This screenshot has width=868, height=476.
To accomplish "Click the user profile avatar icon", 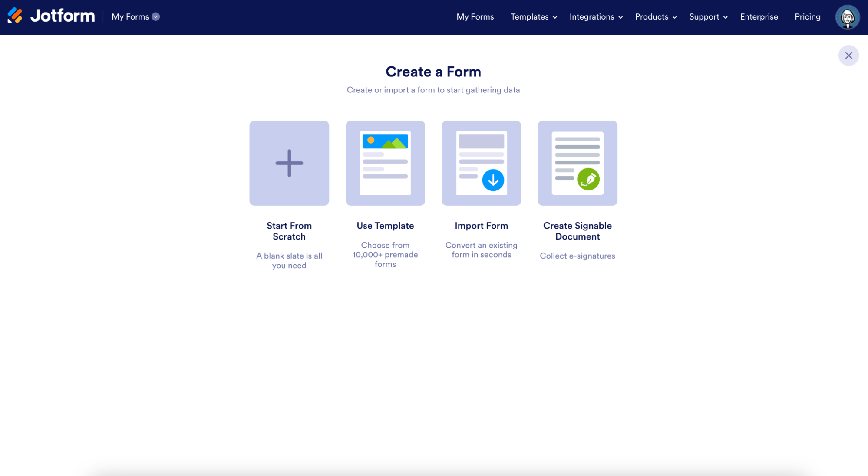I will pos(848,16).
